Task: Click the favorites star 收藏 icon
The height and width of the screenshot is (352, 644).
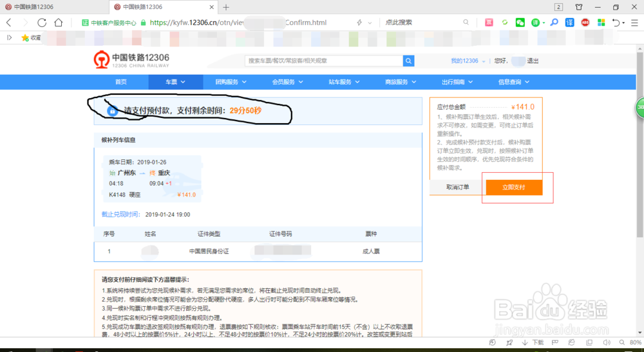Action: tap(31, 38)
